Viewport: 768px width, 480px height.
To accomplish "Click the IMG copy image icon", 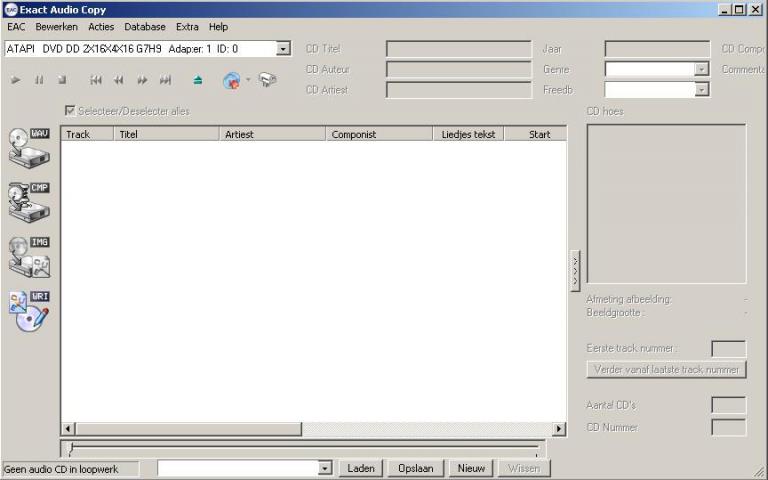I will (x=29, y=256).
